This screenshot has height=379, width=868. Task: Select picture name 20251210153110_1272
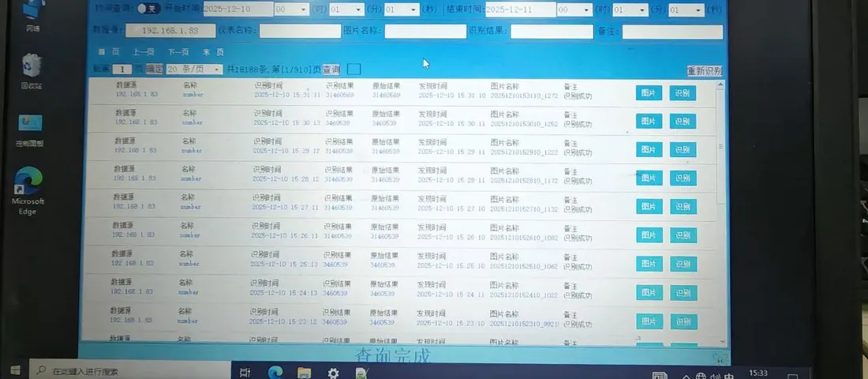[524, 96]
